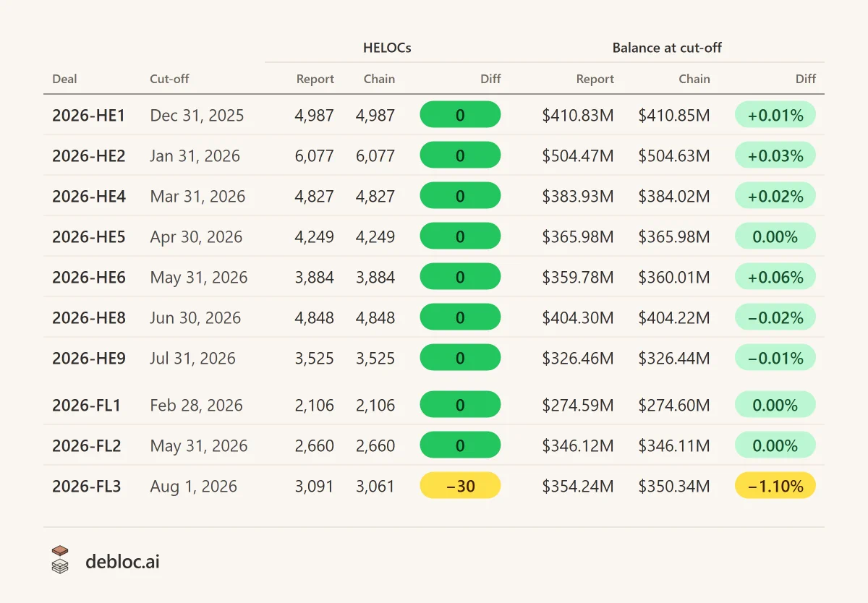Click the Dec 31, 2025 cut-off date
This screenshot has width=868, height=603.
pos(197,115)
